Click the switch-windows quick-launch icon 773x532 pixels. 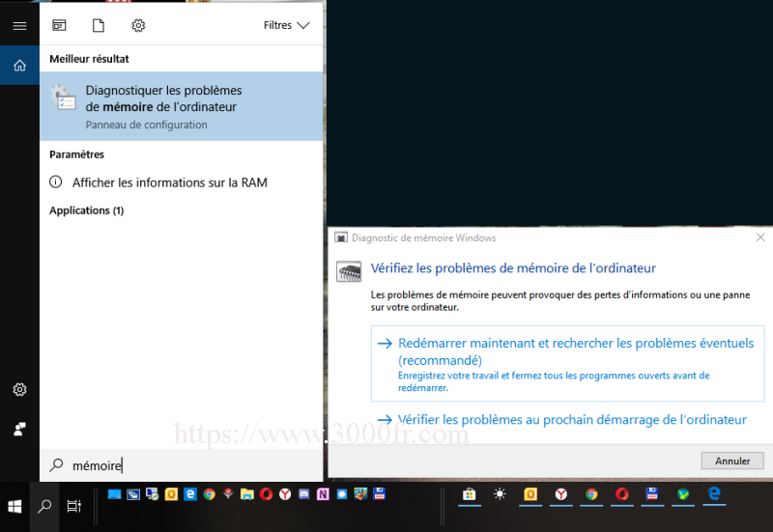tap(133, 494)
